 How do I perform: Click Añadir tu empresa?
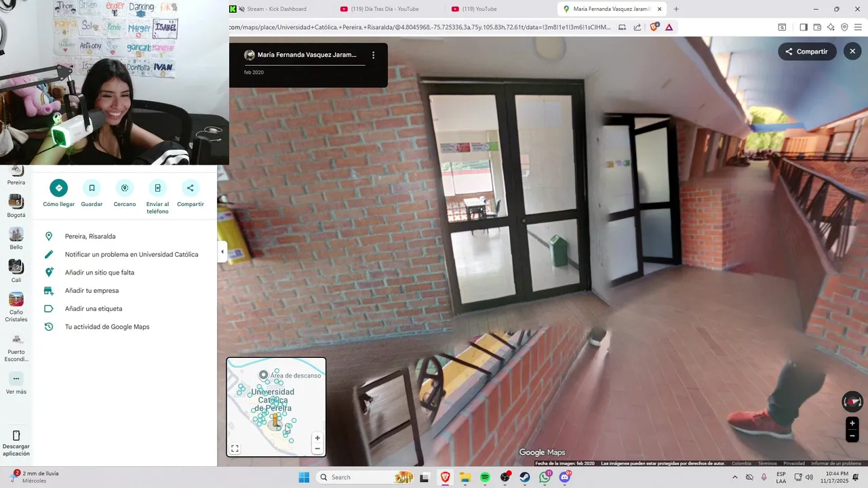[x=125, y=291]
